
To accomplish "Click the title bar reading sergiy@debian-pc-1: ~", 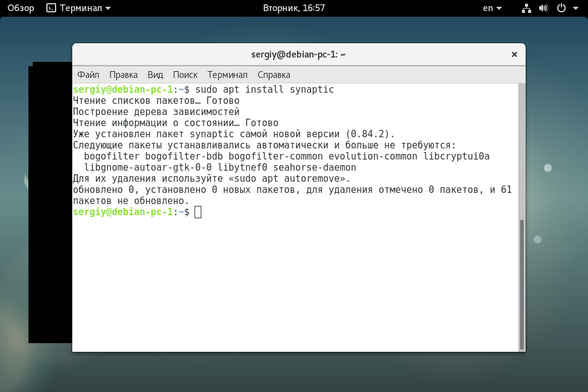I will point(298,54).
